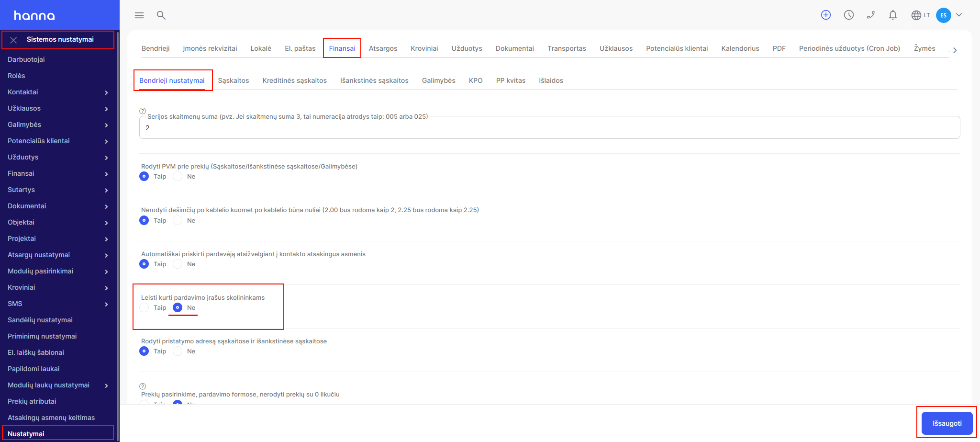980x442 pixels.
Task: Select Ne for Rodyti pristatymo adresą
Action: (178, 351)
